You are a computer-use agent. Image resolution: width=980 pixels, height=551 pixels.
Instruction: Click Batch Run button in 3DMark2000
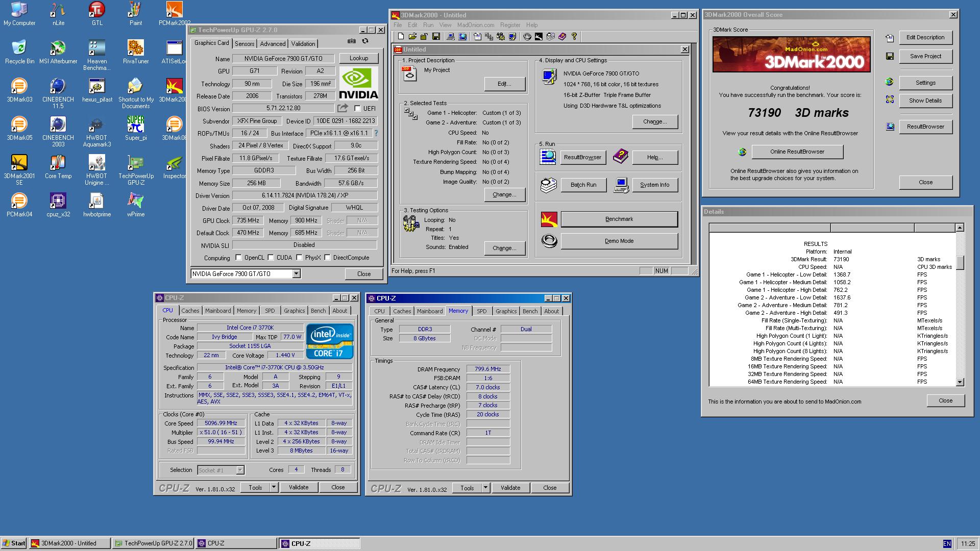coord(583,185)
